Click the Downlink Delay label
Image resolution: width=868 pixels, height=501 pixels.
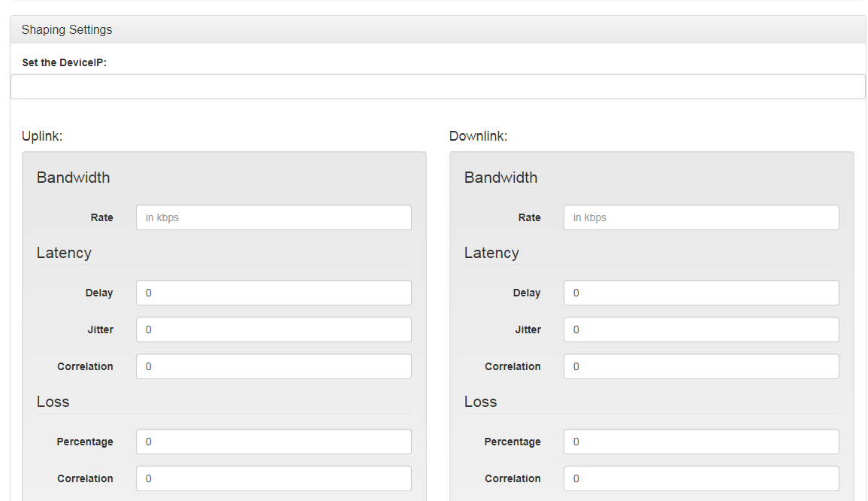527,293
